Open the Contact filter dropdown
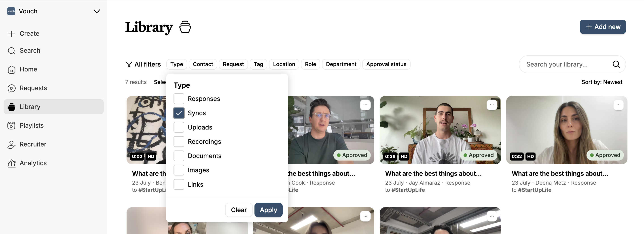The height and width of the screenshot is (234, 644). 203,64
